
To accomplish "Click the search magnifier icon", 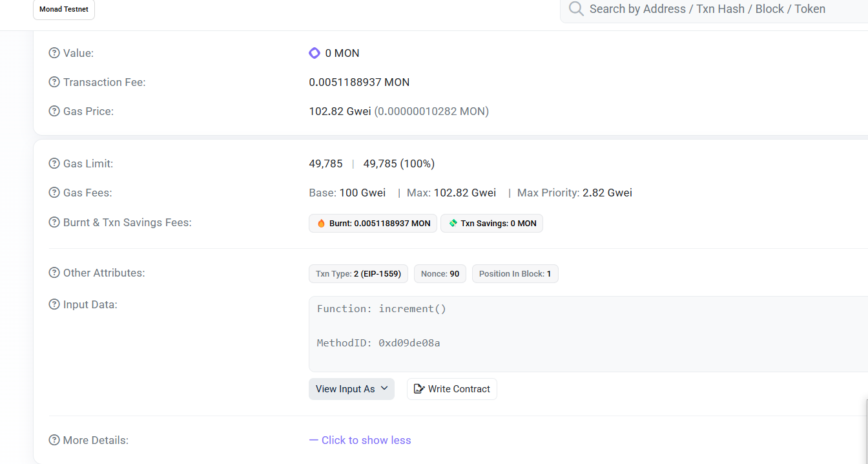I will pos(576,9).
